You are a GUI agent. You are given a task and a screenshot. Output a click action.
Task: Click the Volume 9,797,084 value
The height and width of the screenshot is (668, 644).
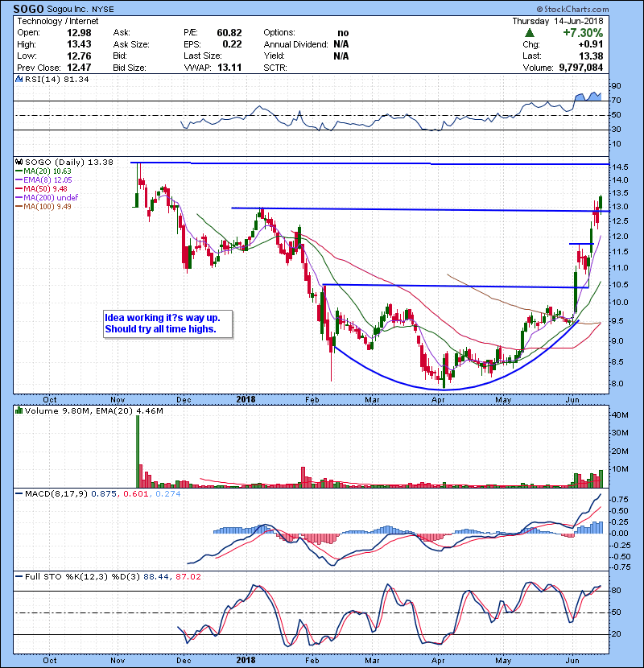[x=581, y=68]
